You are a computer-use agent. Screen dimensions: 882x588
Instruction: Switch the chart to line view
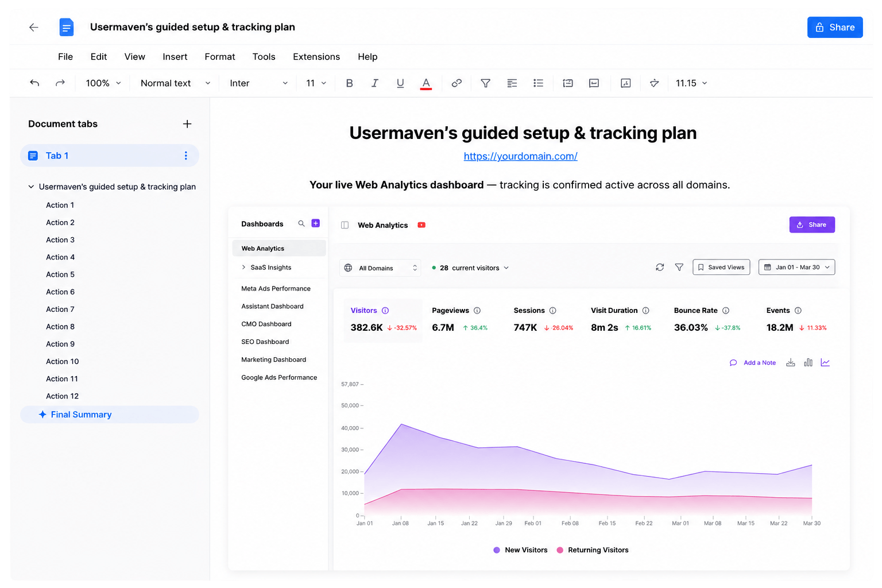tap(825, 362)
